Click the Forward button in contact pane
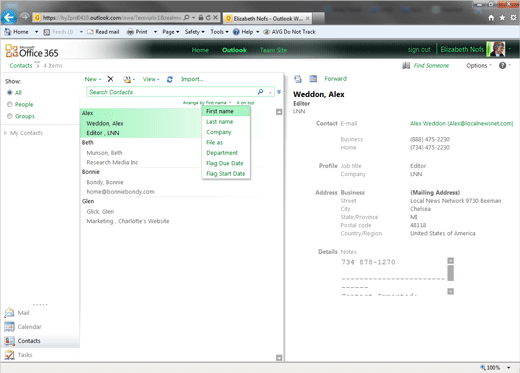 tap(336, 79)
